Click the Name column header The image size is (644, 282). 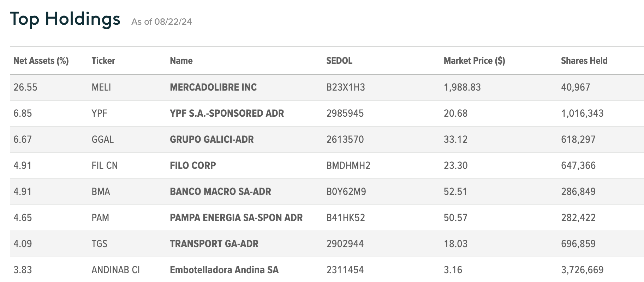tap(181, 61)
